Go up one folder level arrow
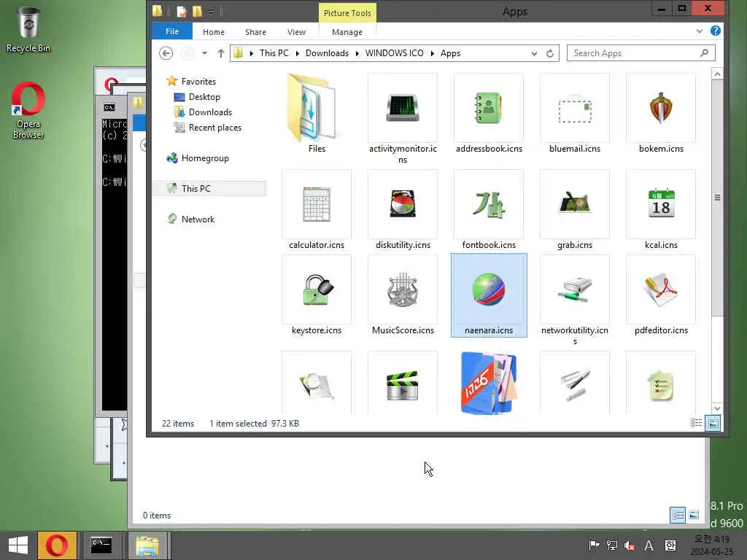Screen dimensions: 747x560 pyautogui.click(x=220, y=53)
